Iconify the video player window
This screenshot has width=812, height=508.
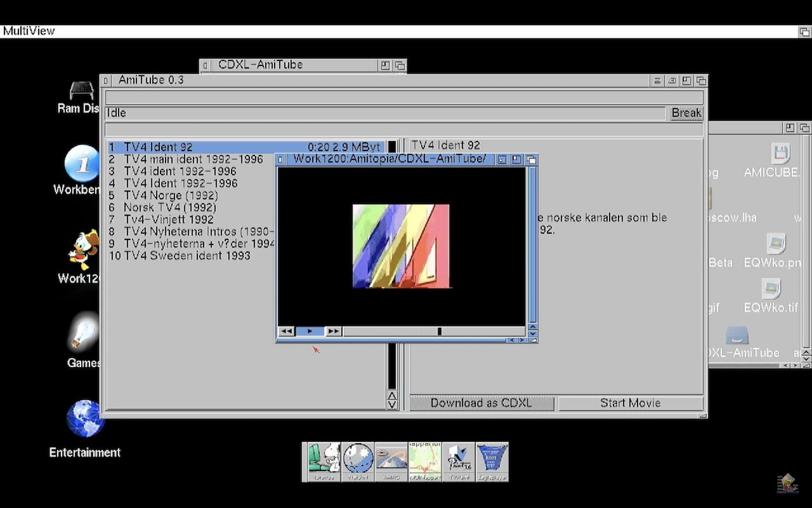(502, 159)
